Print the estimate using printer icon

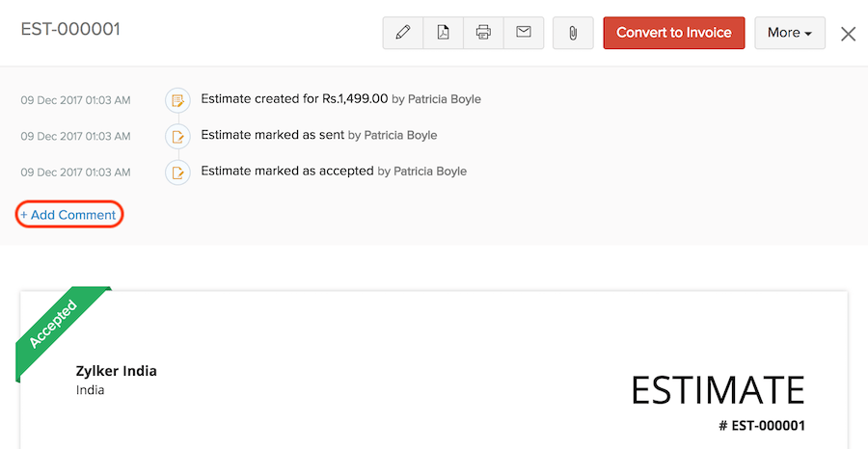click(x=483, y=33)
